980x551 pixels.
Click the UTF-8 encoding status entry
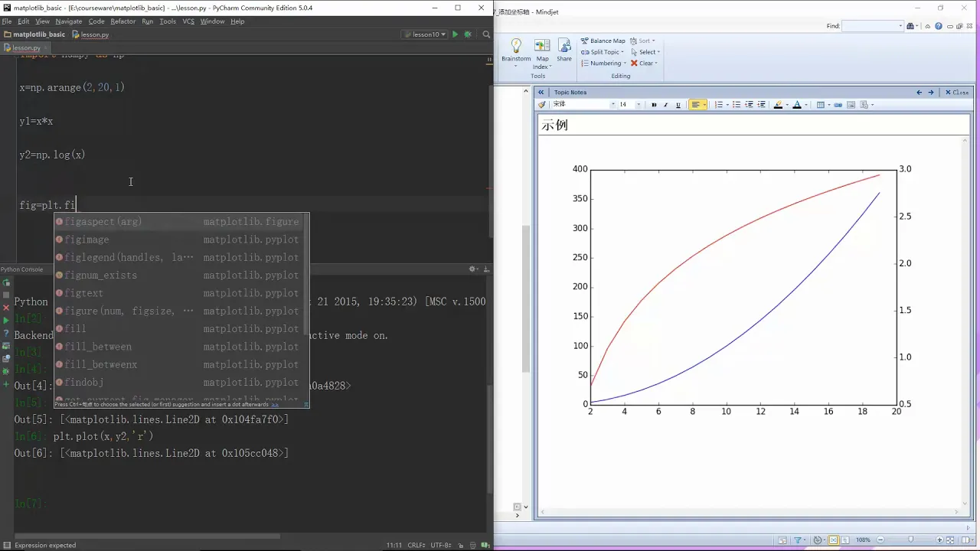tap(441, 545)
